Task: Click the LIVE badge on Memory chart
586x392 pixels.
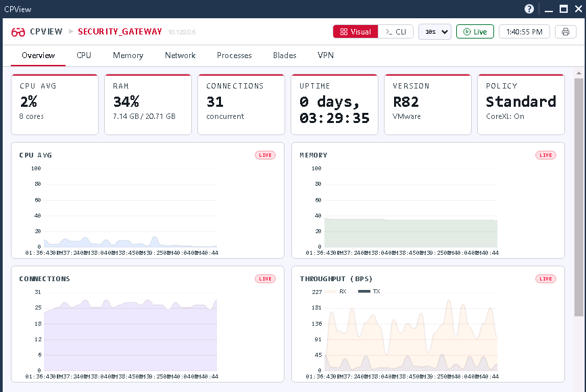Action: [545, 155]
